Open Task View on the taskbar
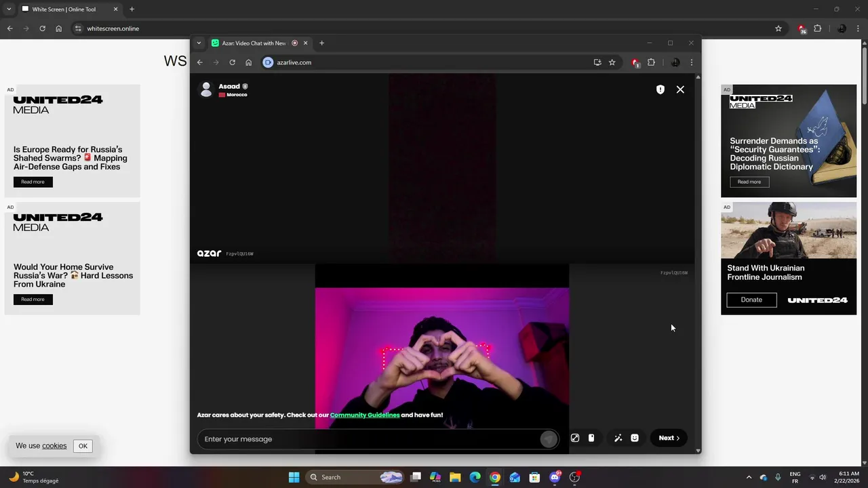 click(x=416, y=477)
